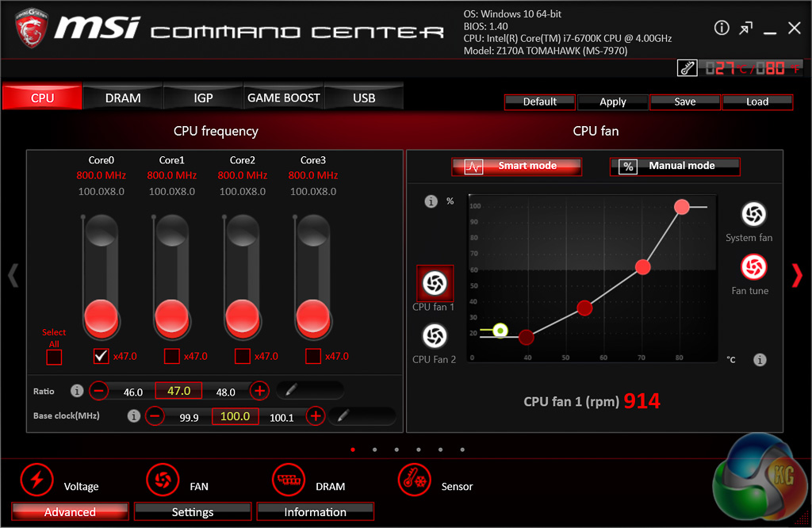Select the 46.0 ratio value
Image resolution: width=812 pixels, height=528 pixels.
(x=133, y=392)
